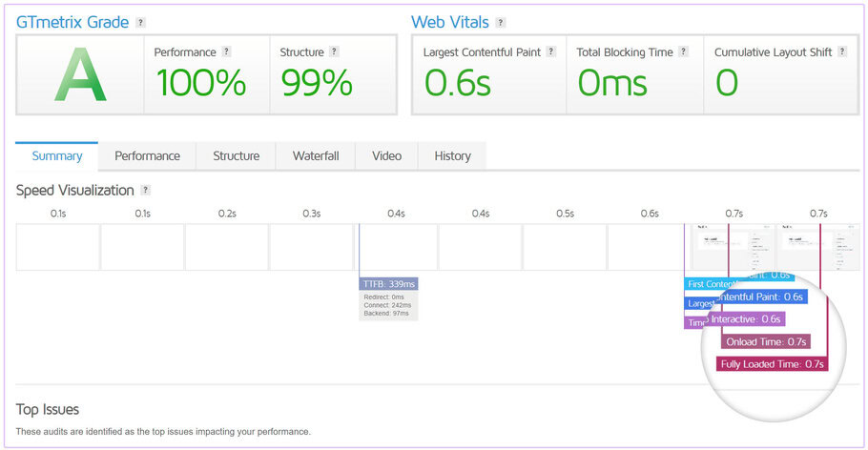Go to the Waterfall tab
Screen dimensions: 868x450
point(316,156)
